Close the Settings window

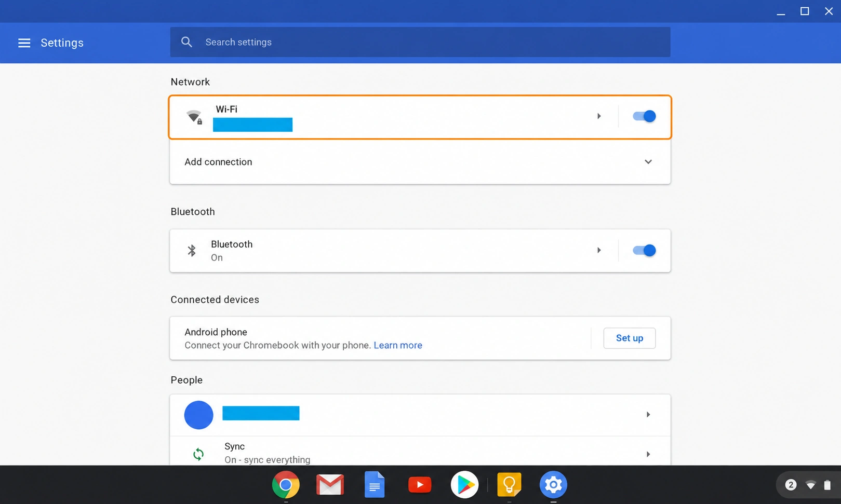point(829,11)
